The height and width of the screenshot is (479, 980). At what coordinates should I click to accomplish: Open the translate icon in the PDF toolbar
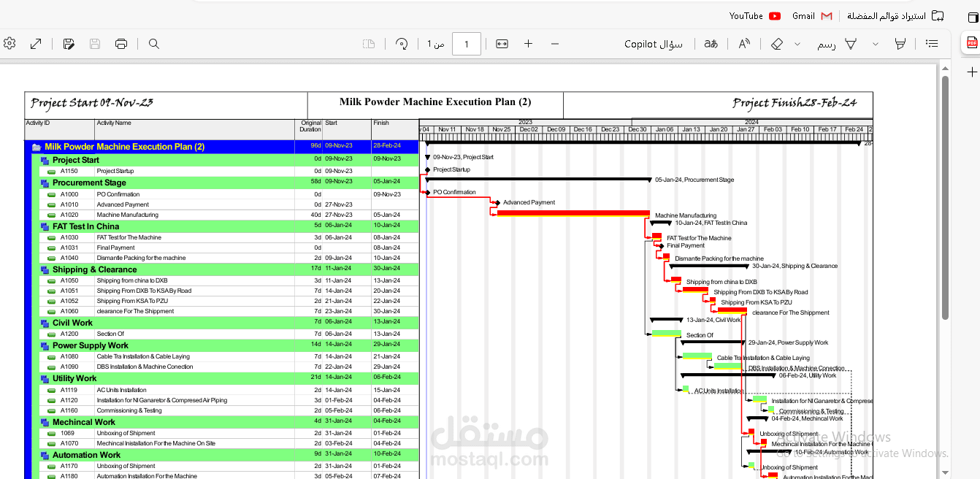pyautogui.click(x=711, y=44)
